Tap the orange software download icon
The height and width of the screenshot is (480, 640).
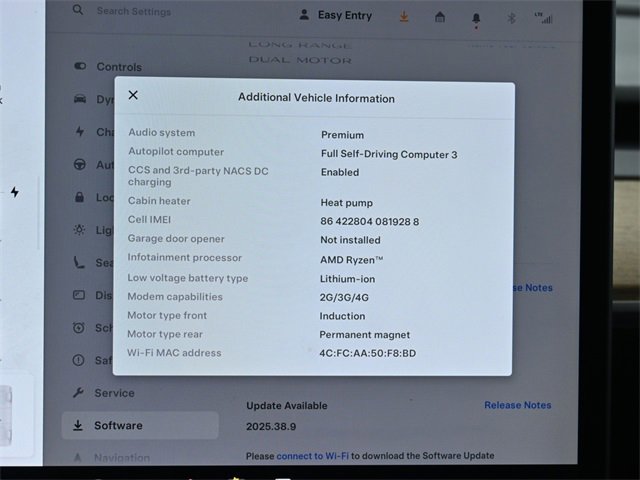click(404, 17)
